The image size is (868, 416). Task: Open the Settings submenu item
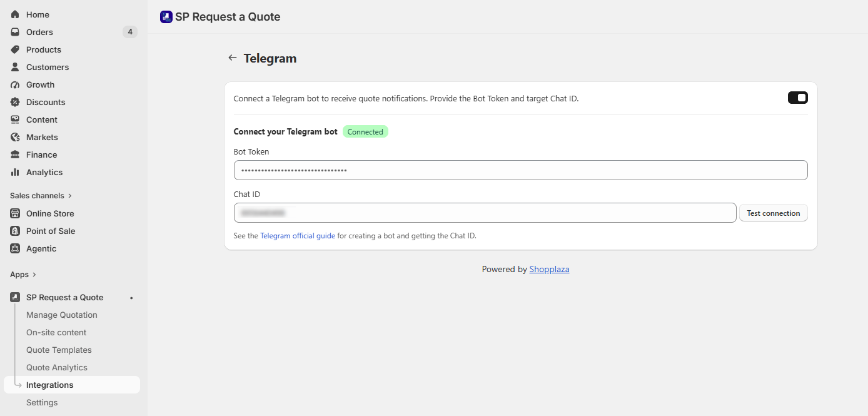point(42,402)
